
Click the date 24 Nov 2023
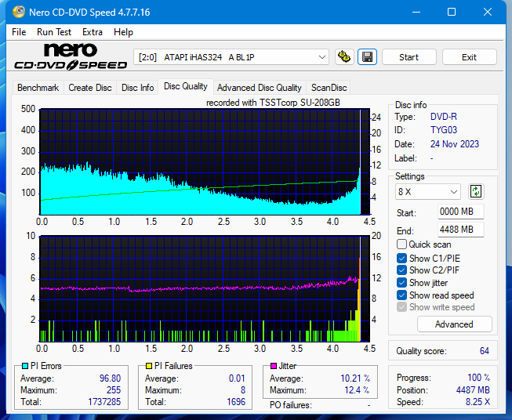pyautogui.click(x=455, y=144)
